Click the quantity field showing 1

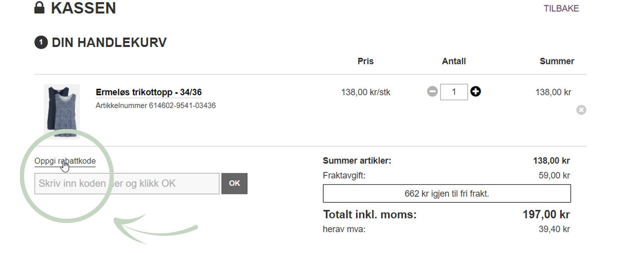click(454, 92)
